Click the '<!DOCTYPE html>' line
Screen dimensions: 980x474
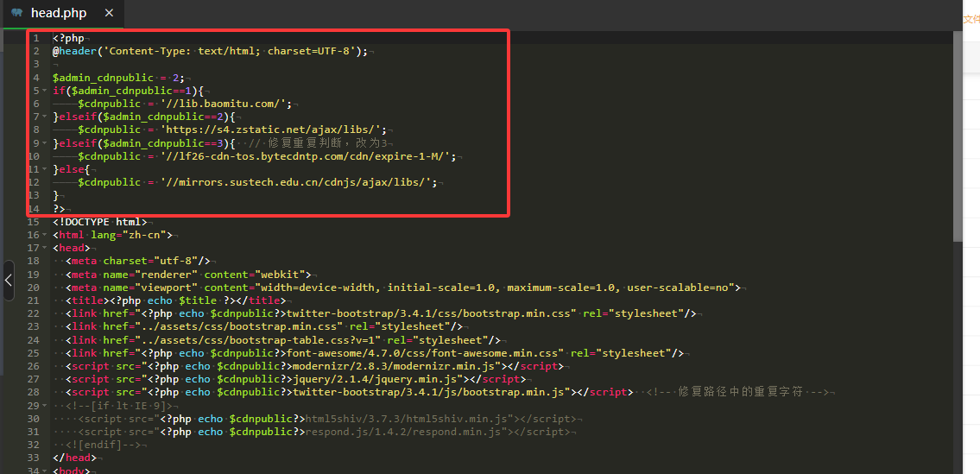pyautogui.click(x=100, y=222)
